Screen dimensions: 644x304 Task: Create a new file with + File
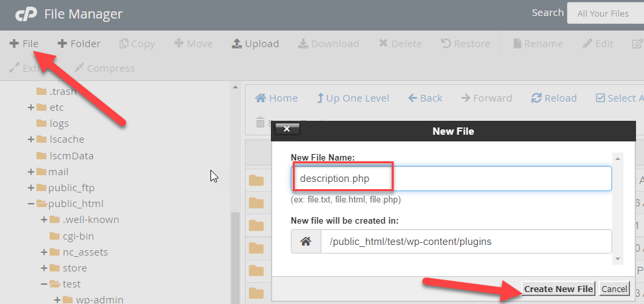pos(24,44)
